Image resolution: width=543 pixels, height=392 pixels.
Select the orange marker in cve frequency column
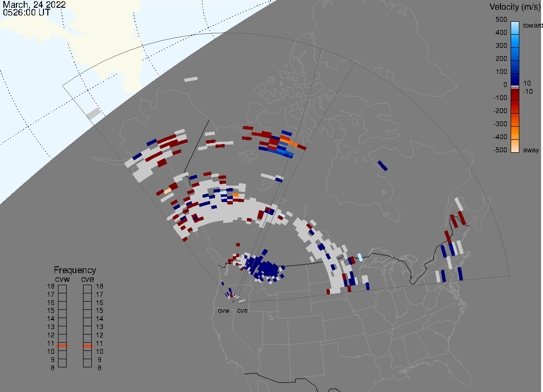point(87,346)
